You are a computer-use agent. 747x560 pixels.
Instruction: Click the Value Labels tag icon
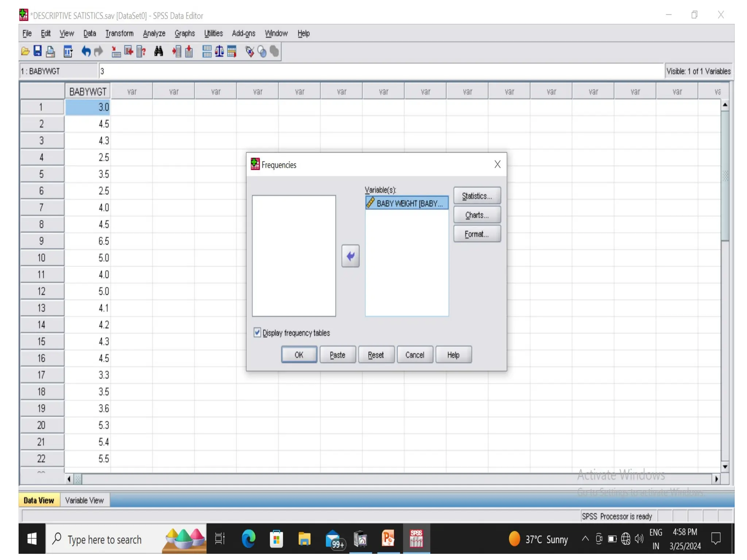pos(250,51)
